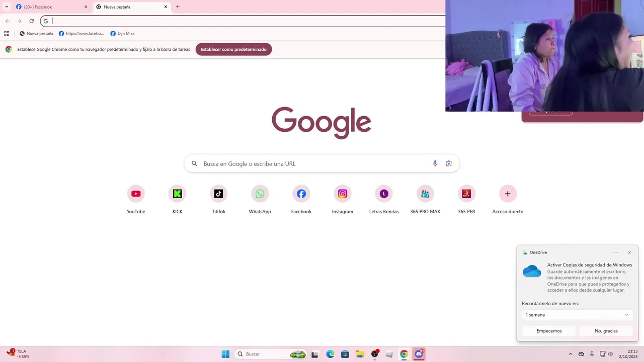Open OBS Studio from the taskbar
The image size is (644, 362).
[375, 354]
